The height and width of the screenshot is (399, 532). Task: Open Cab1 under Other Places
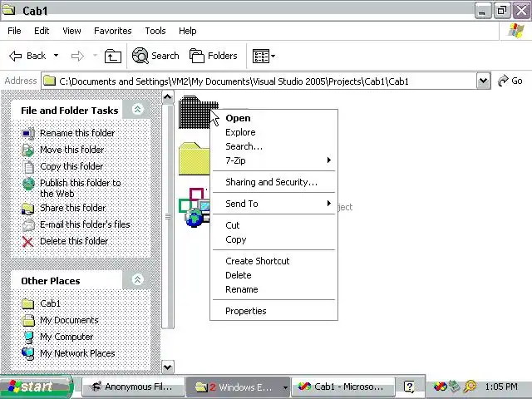tap(50, 303)
